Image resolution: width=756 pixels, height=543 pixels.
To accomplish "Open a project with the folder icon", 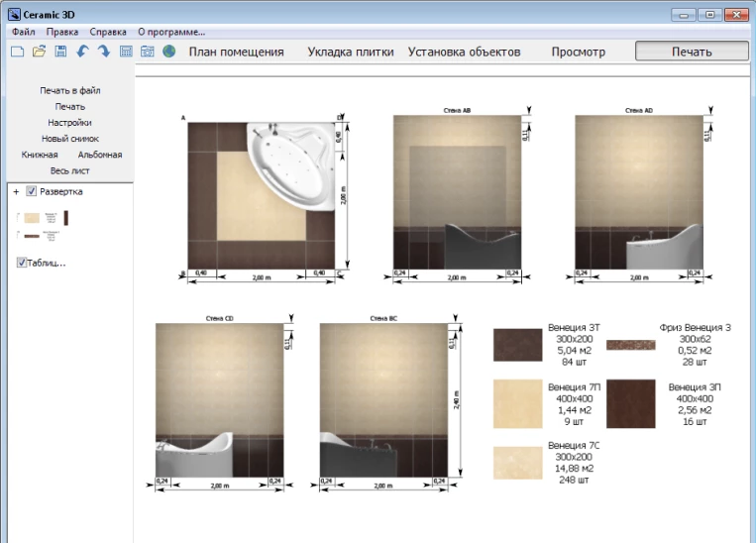I will pyautogui.click(x=40, y=52).
